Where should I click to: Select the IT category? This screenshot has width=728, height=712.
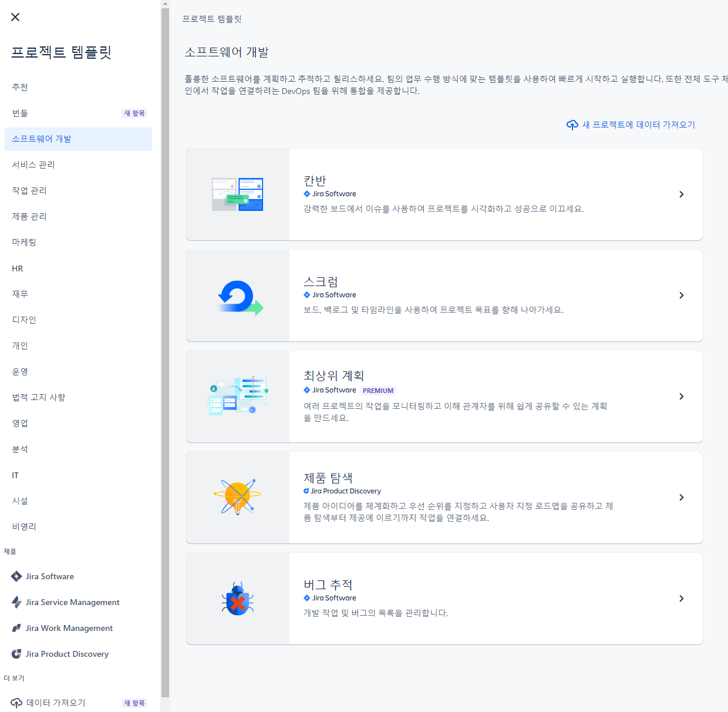click(78, 475)
